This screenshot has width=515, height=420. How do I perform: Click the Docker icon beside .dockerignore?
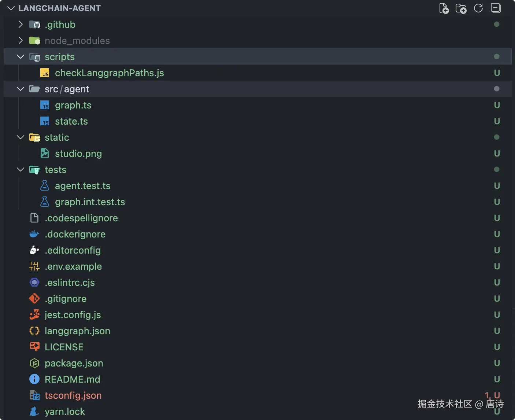34,234
